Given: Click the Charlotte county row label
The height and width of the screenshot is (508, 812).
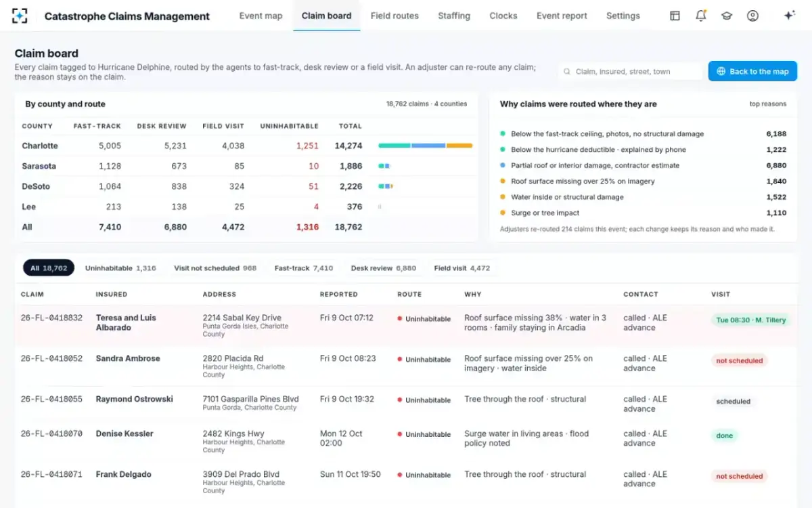Looking at the screenshot, I should (40, 146).
